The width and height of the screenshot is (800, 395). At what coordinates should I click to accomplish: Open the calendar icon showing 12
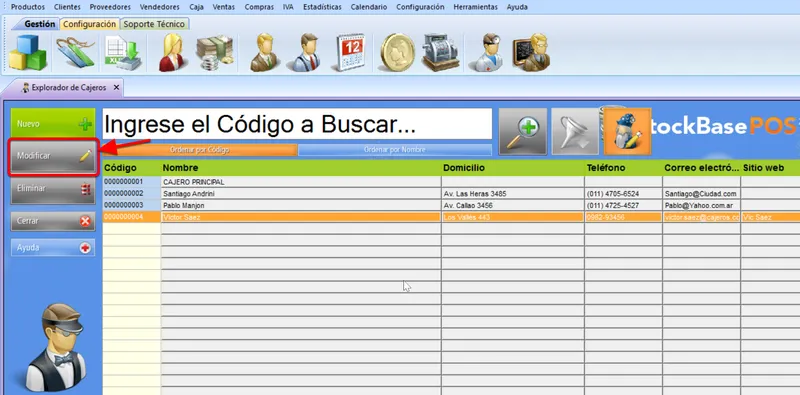point(351,53)
